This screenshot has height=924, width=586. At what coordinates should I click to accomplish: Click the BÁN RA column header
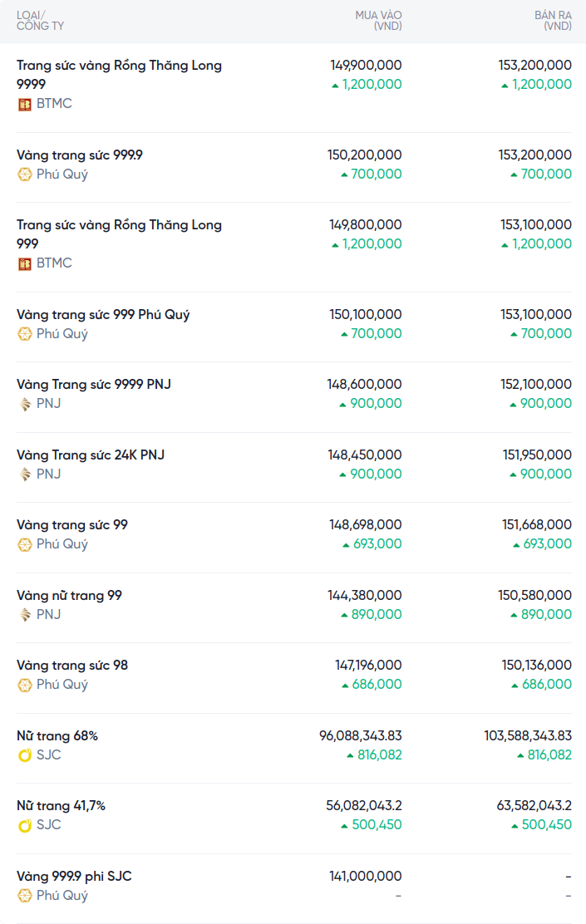(x=553, y=21)
